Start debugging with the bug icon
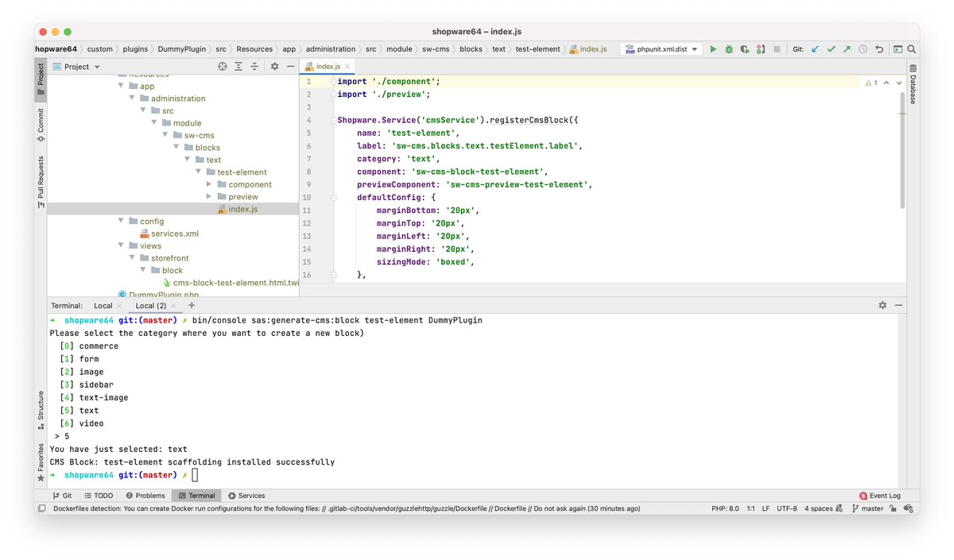This screenshot has width=954, height=560. (x=728, y=48)
